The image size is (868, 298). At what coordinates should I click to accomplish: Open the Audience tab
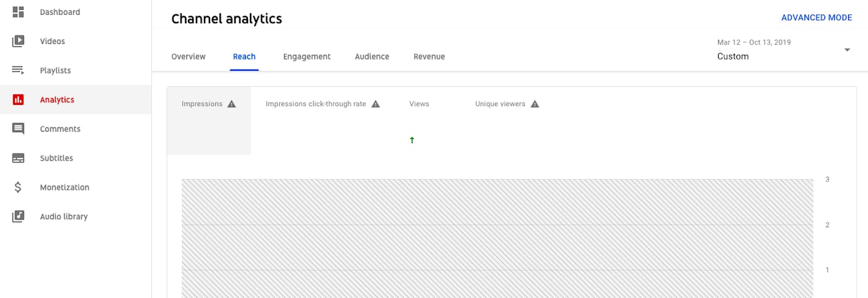coord(372,56)
